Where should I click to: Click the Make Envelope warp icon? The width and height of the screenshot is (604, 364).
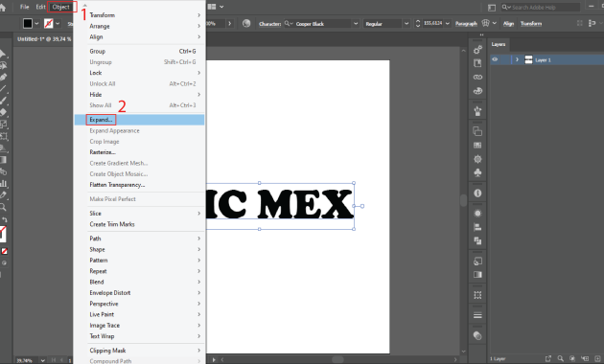tap(485, 23)
